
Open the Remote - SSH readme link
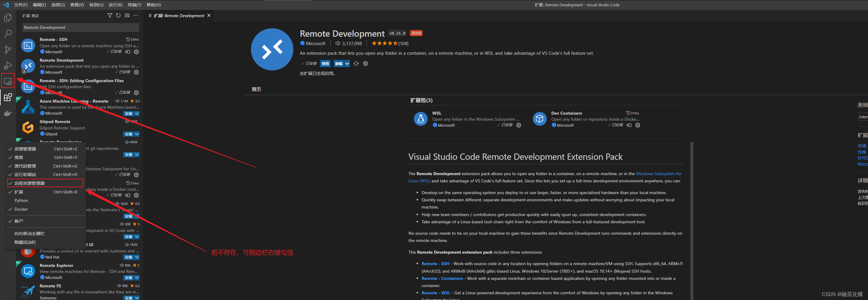pyautogui.click(x=435, y=264)
